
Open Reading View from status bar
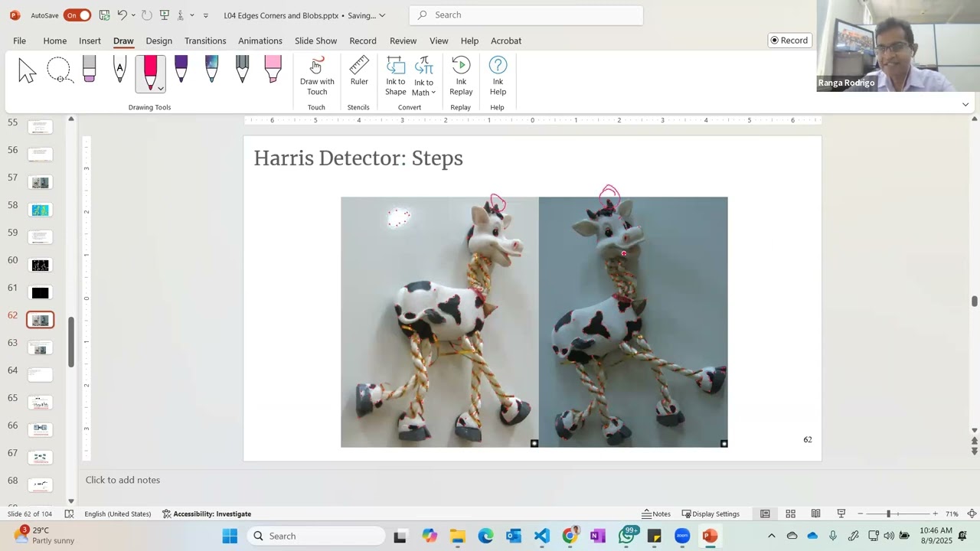coord(815,514)
